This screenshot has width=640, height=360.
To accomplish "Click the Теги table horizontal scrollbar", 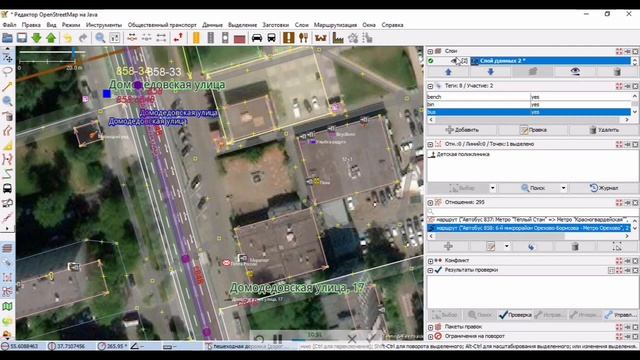I will [529, 120].
